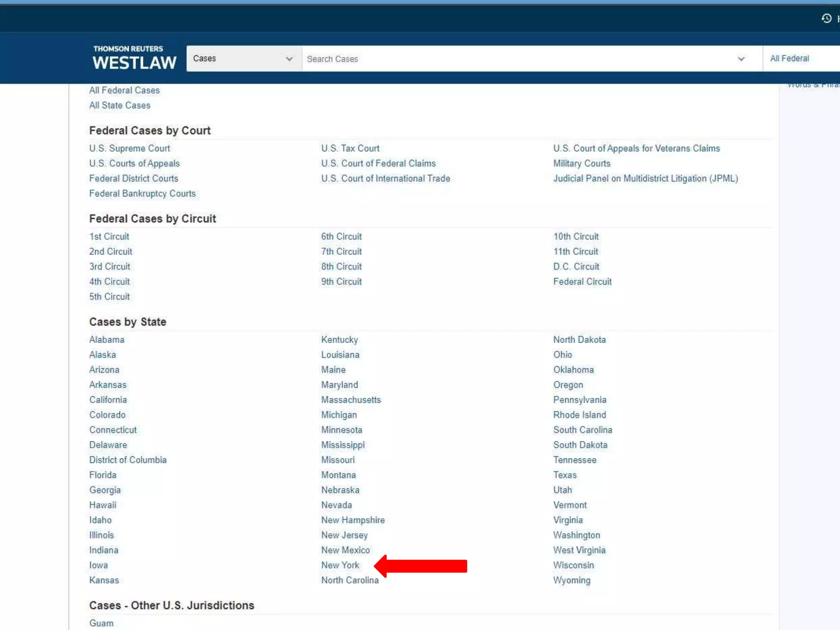This screenshot has width=840, height=630.
Task: Click the Search Cases input field
Action: pyautogui.click(x=517, y=59)
